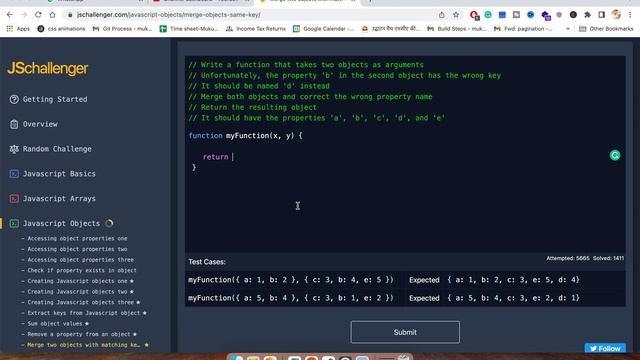Open 'Sum object values' challenge

[x=55, y=323]
